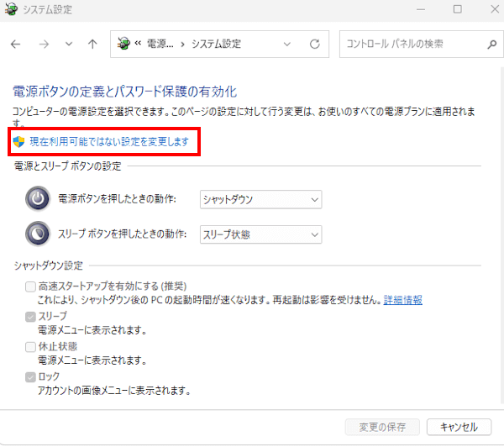Open the スリープ状態 sleep button dropdown
The image size is (504, 447).
pyautogui.click(x=260, y=234)
